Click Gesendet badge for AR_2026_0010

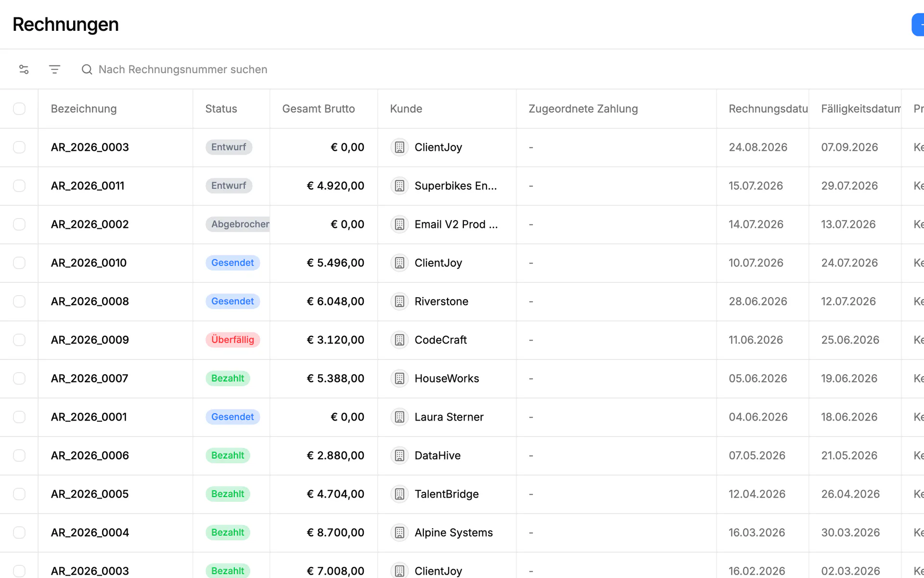[x=233, y=263]
